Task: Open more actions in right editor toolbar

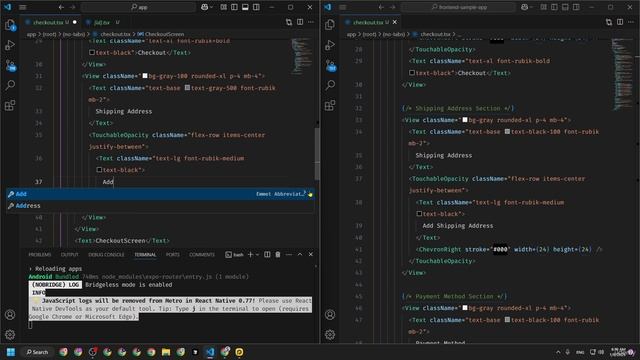Action: pos(631,22)
